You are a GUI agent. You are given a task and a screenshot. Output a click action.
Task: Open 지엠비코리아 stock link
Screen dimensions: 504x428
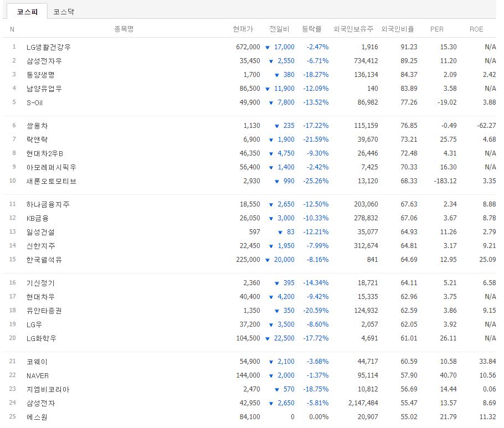tap(48, 389)
